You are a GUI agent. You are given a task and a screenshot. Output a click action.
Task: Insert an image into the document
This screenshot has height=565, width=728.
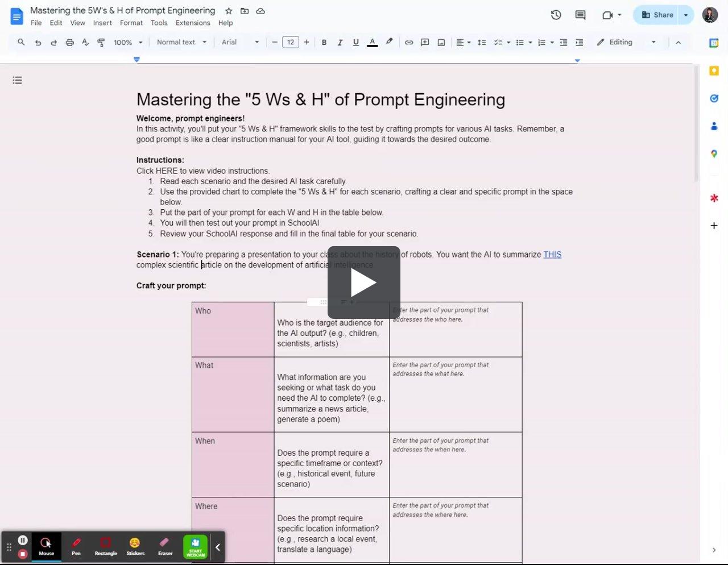tap(441, 42)
